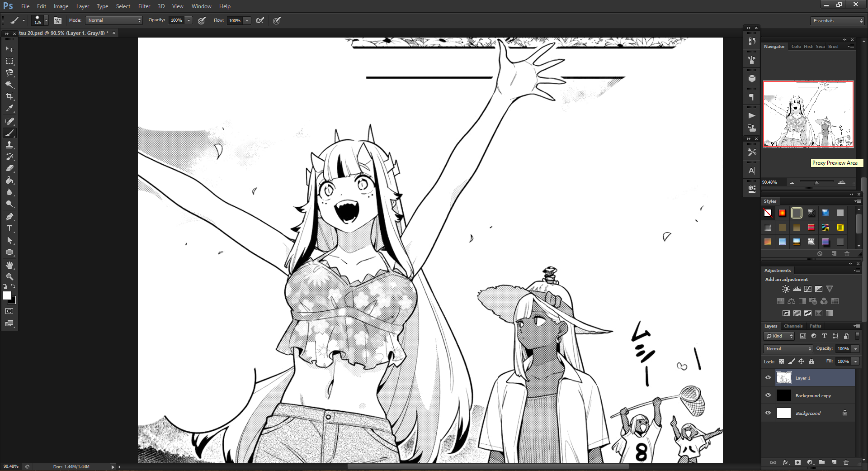Lock transparent pixels
The height and width of the screenshot is (471, 868).
coord(781,362)
